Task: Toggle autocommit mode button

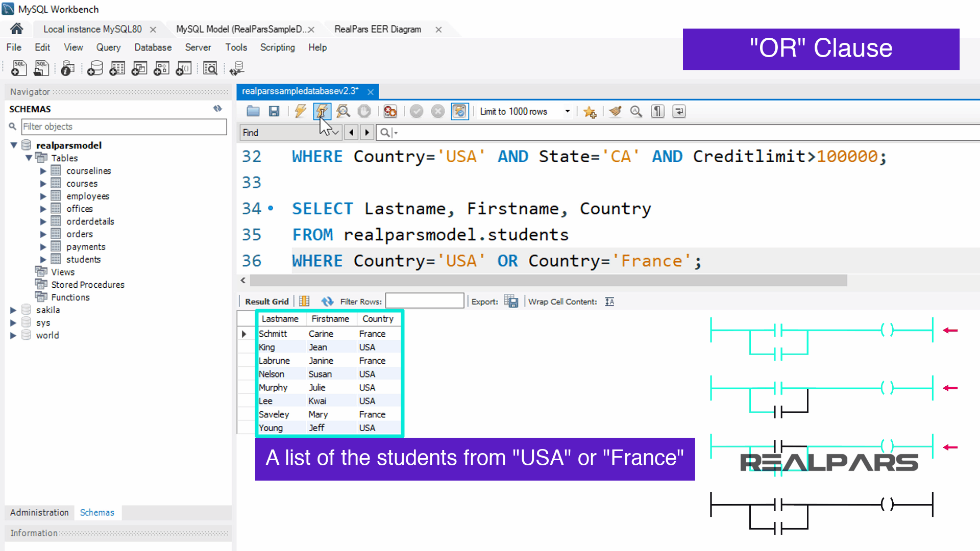Action: (459, 111)
